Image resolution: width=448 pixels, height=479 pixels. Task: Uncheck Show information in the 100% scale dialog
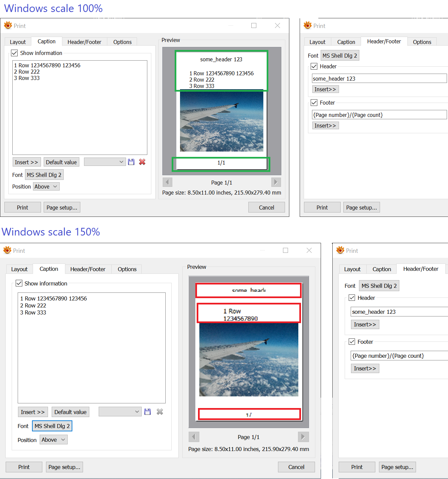point(14,53)
